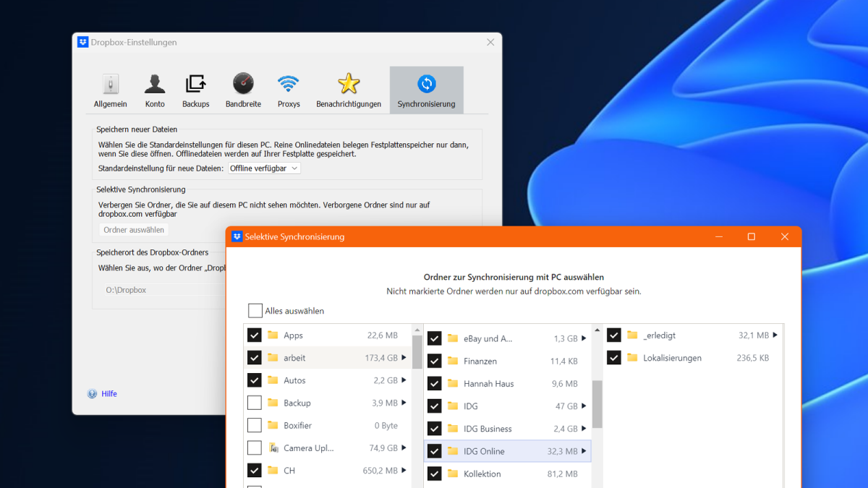Click Dropbox logo in Selektive Synchronisierung title bar
This screenshot has width=868, height=488.
pyautogui.click(x=237, y=236)
